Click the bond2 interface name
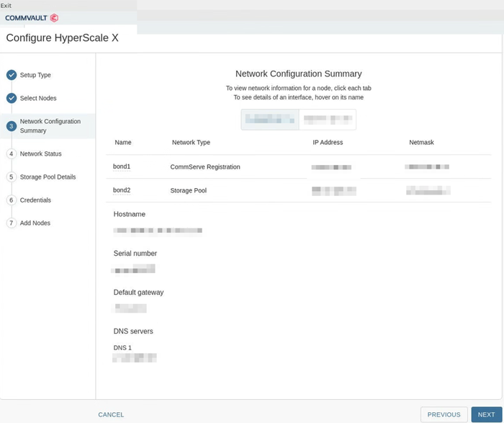The width and height of the screenshot is (504, 423). pyautogui.click(x=122, y=190)
